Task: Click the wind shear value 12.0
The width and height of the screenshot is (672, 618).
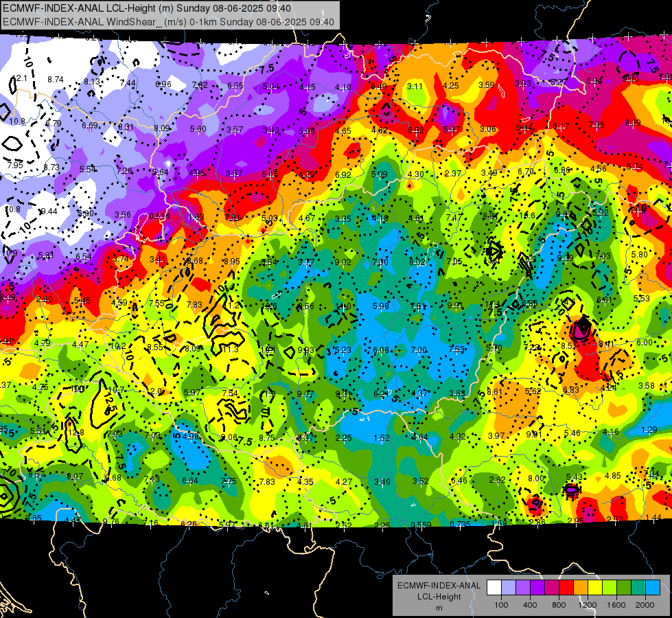Action: pyautogui.click(x=154, y=391)
